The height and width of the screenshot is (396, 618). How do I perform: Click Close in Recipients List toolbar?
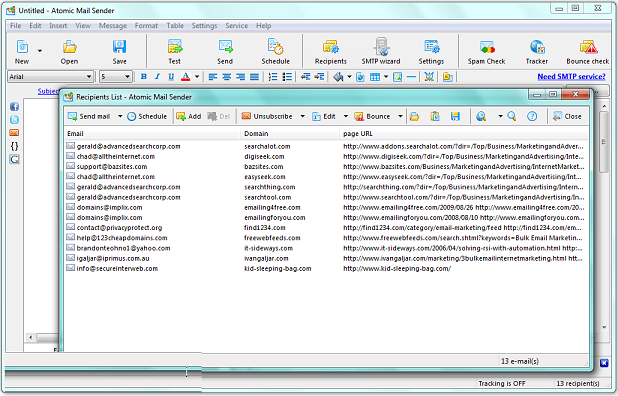[x=567, y=116]
